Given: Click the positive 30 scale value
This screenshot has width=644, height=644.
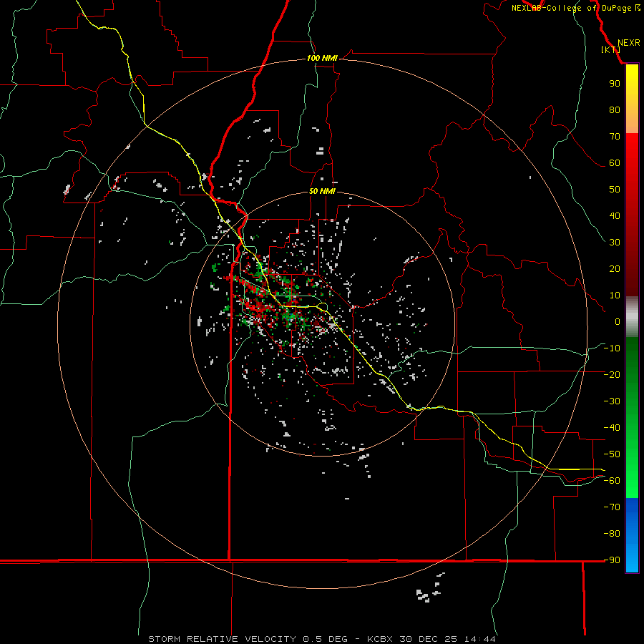Looking at the screenshot, I should coord(615,243).
